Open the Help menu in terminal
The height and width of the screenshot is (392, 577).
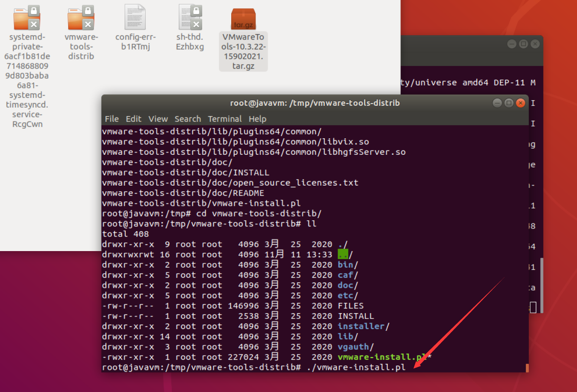coord(257,119)
